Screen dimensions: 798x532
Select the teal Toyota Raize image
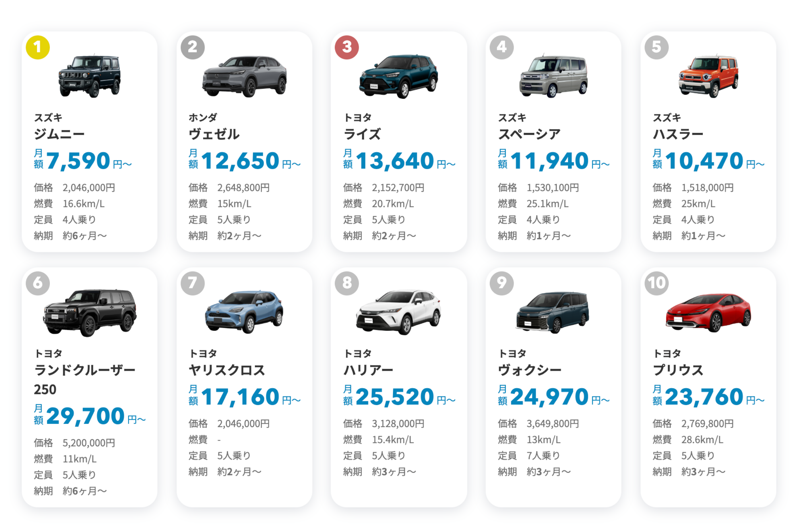click(399, 76)
